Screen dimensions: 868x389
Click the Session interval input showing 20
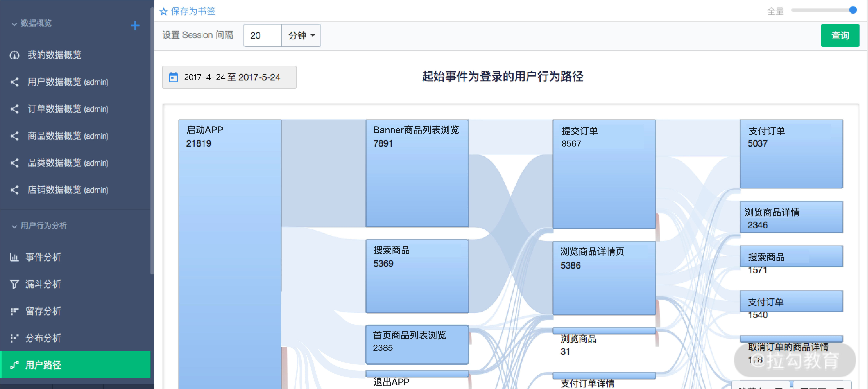pyautogui.click(x=262, y=35)
